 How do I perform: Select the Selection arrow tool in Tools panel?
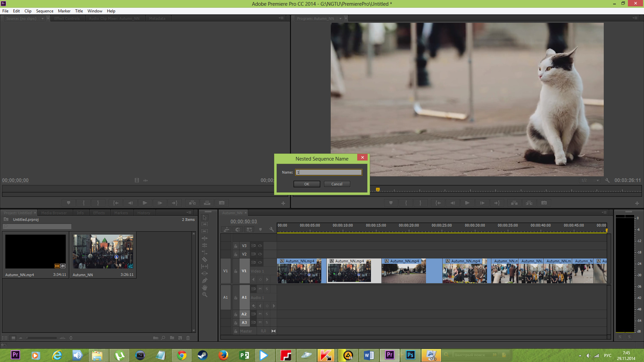(205, 217)
